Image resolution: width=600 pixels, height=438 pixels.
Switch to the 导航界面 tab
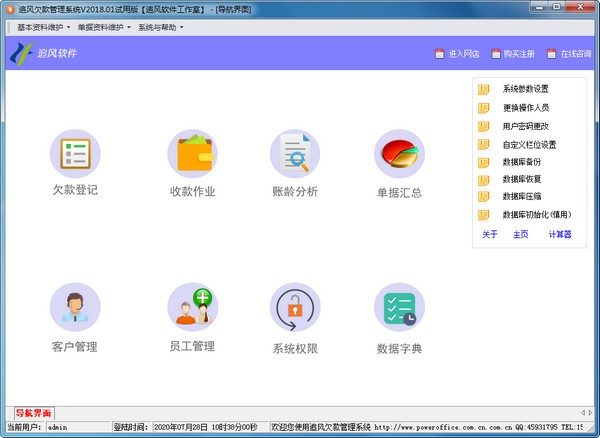click(x=34, y=413)
